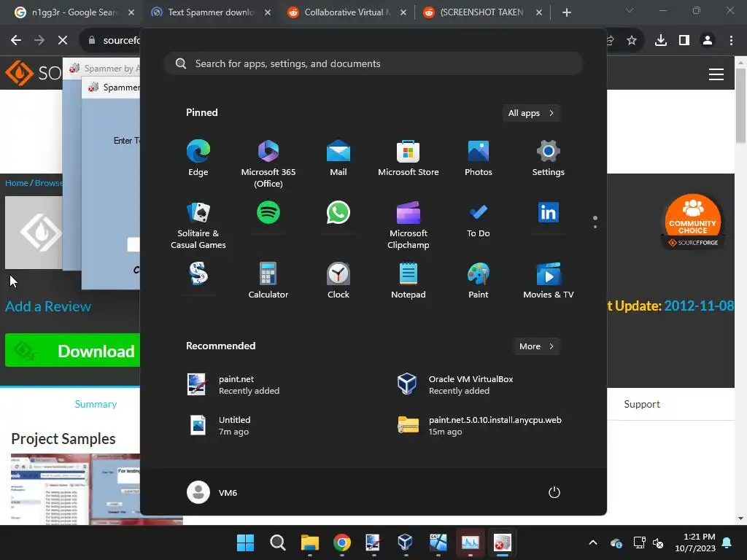
Task: Click the power button in Start menu
Action: [554, 492]
